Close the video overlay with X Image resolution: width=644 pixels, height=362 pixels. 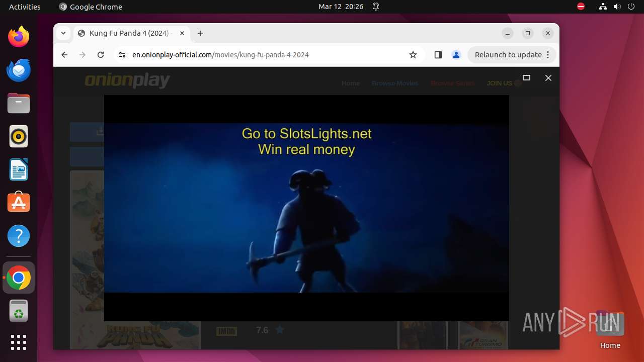pos(548,78)
